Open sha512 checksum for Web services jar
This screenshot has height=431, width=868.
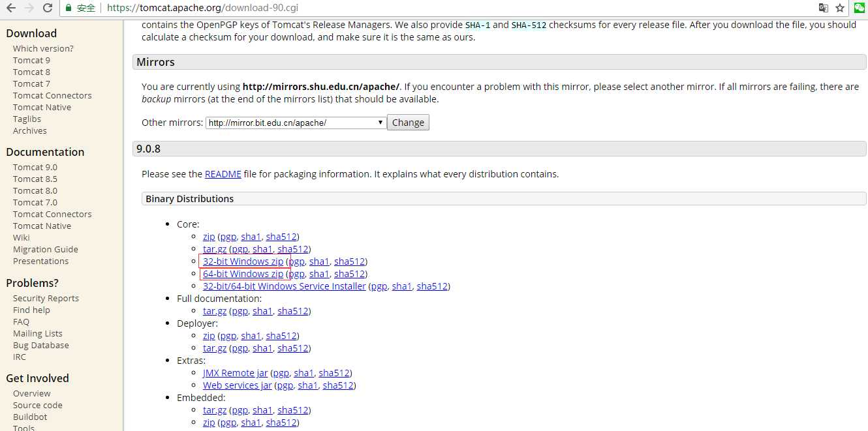pos(338,385)
